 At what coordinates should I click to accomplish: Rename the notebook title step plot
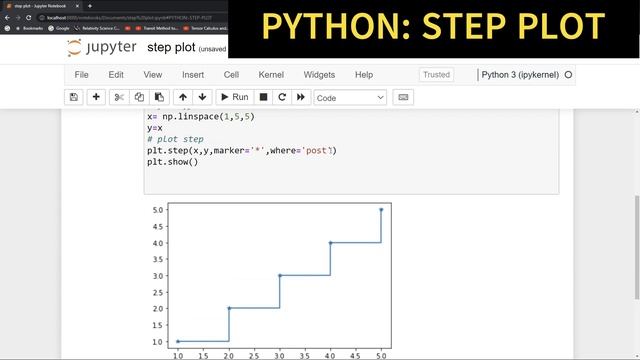171,47
